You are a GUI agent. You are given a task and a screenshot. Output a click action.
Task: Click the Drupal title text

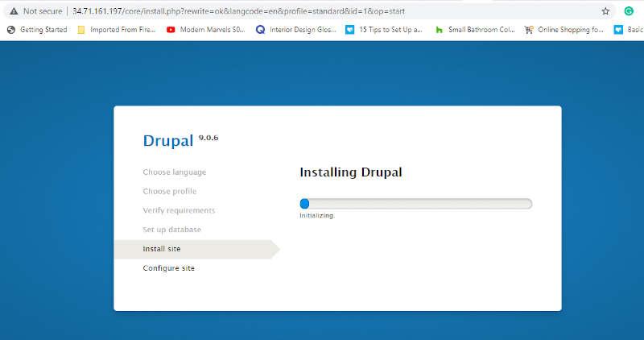pyautogui.click(x=168, y=141)
